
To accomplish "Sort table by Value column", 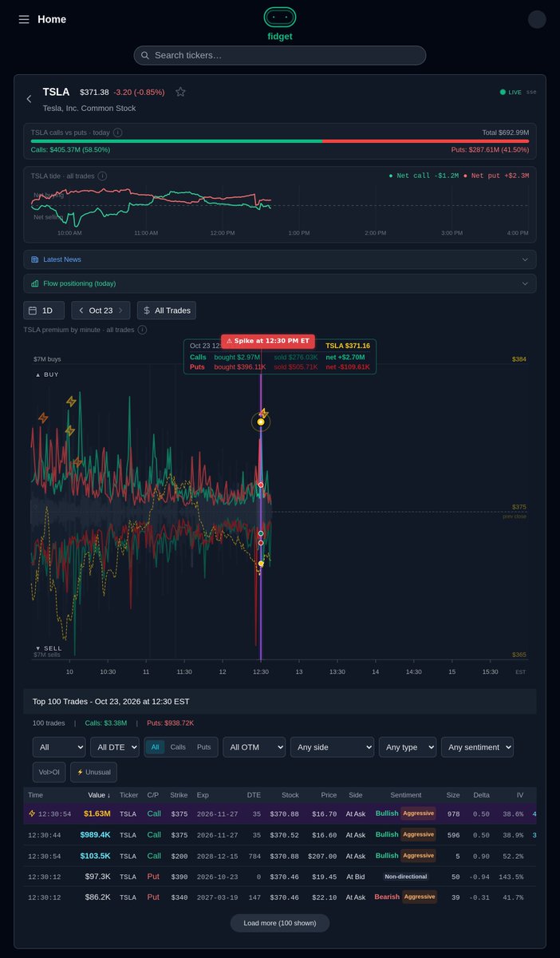I will (x=99, y=795).
